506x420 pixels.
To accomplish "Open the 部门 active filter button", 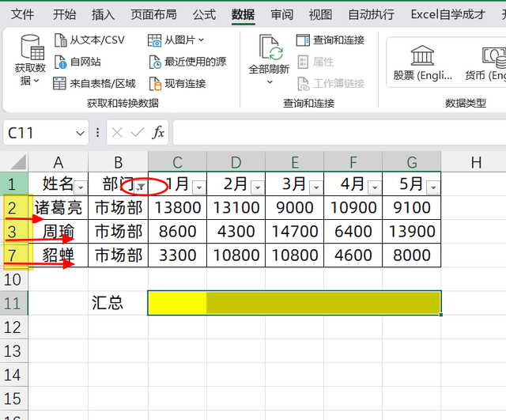I will pos(141,187).
